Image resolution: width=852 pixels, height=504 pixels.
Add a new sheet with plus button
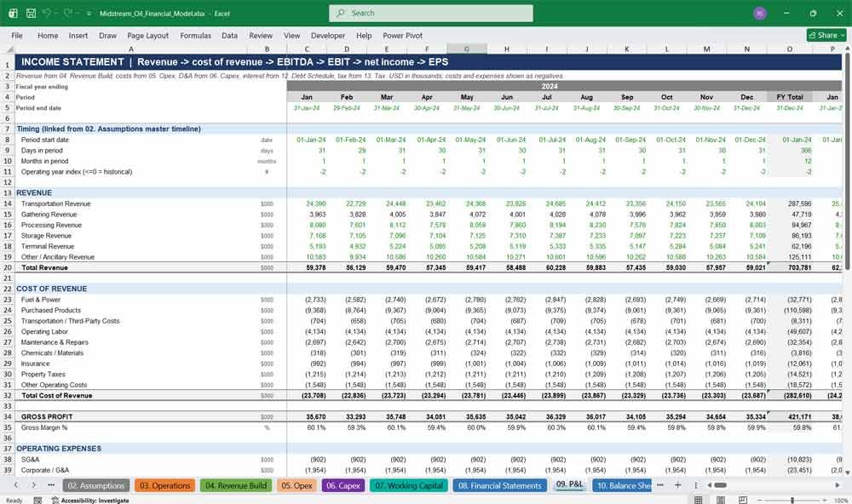(x=677, y=485)
